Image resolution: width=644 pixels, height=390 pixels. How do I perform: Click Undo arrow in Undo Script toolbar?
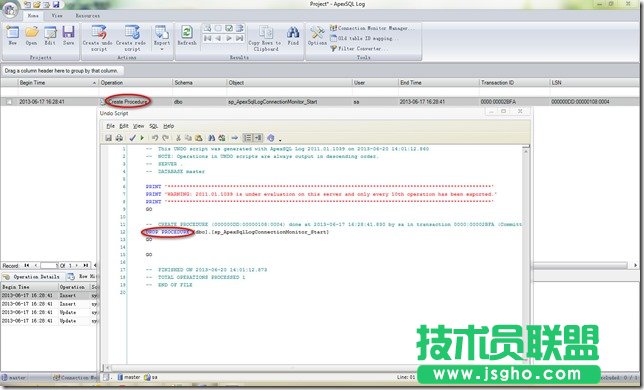pos(155,138)
